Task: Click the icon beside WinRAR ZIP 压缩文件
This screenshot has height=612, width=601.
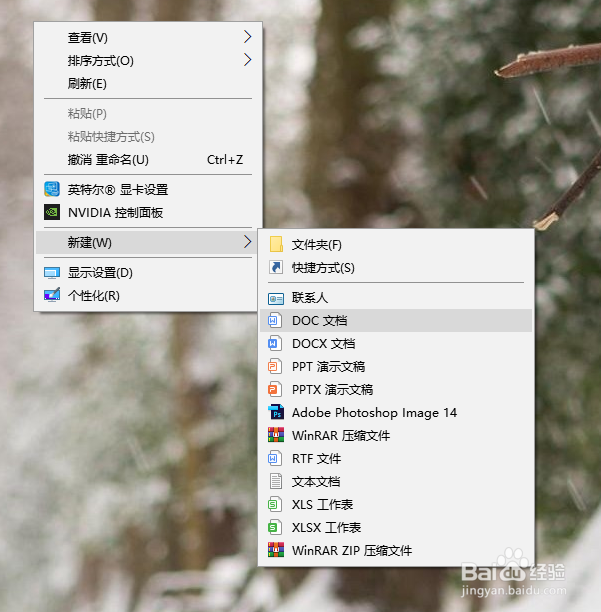Action: pyautogui.click(x=276, y=550)
